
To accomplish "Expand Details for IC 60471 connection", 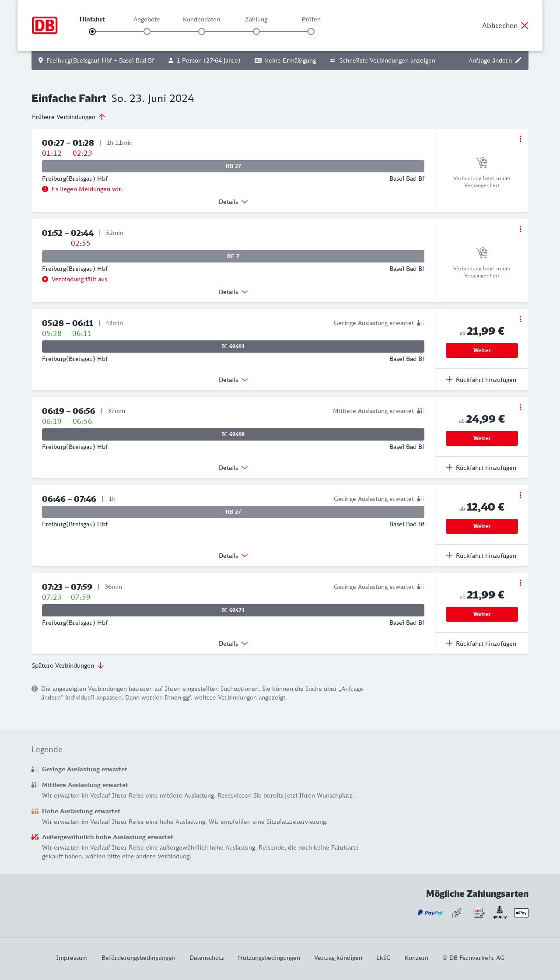I will click(233, 644).
